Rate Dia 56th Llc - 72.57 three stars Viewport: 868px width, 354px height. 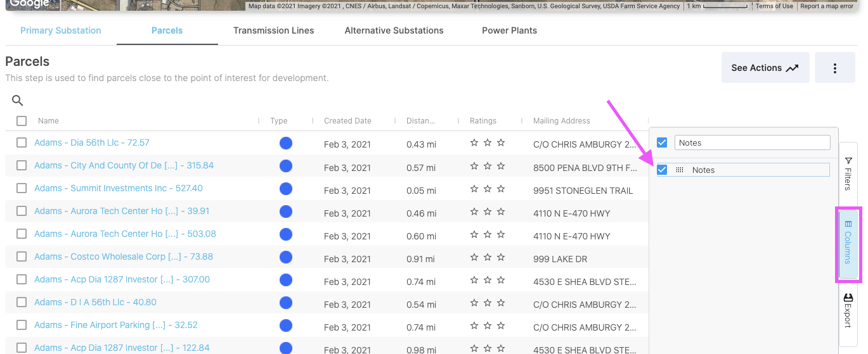(x=501, y=143)
